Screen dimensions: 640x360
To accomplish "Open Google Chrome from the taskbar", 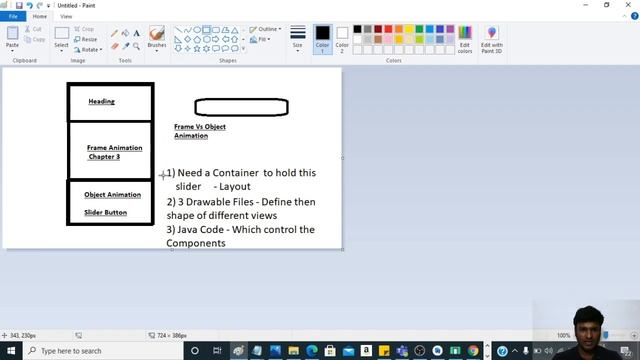I will coord(473,351).
